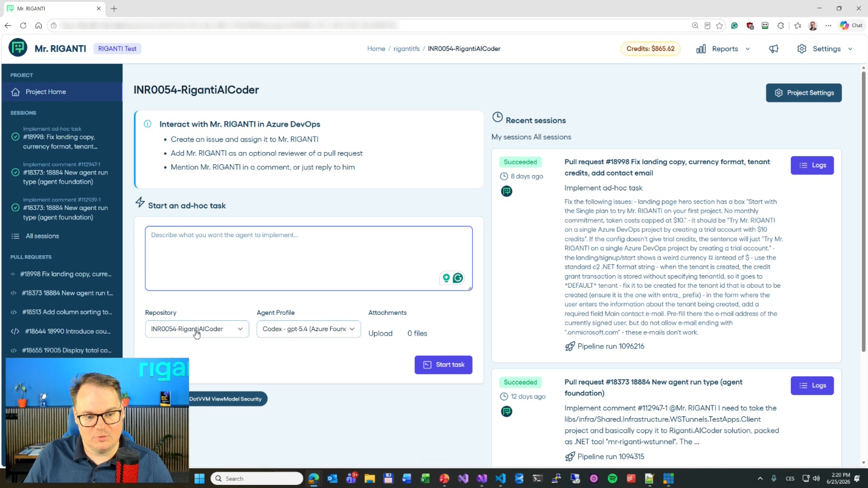Viewport: 868px width, 488px height.
Task: Go to Project Home in sidebar
Action: (62, 92)
